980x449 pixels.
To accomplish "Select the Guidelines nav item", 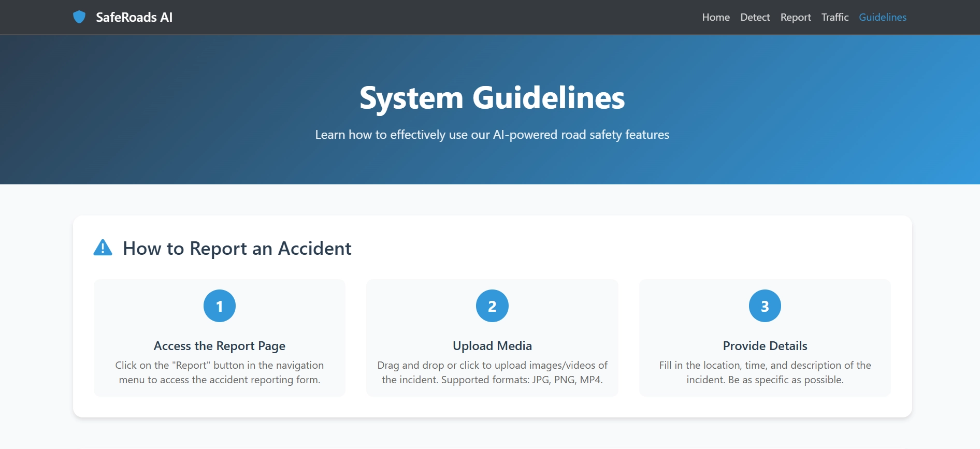I will coord(883,17).
